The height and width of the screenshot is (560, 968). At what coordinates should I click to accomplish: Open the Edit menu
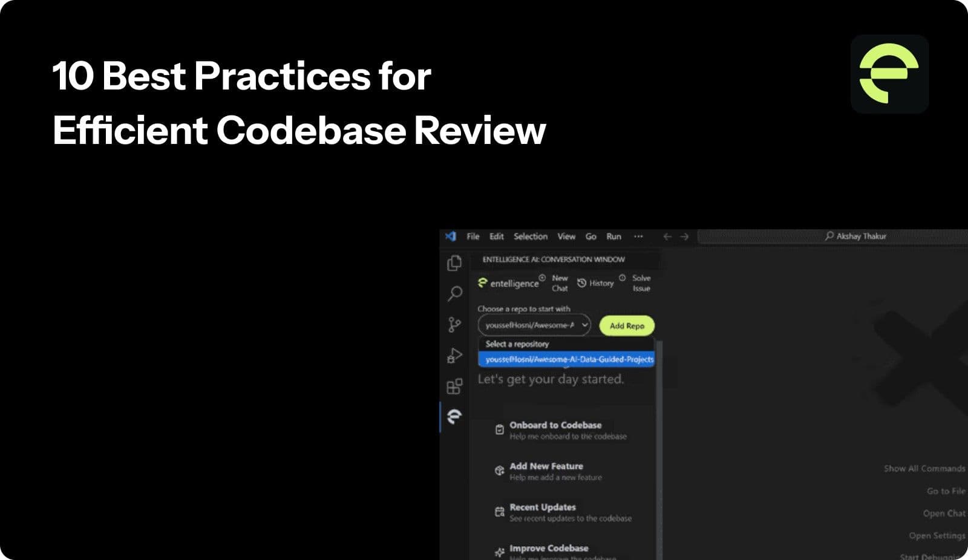pyautogui.click(x=497, y=236)
